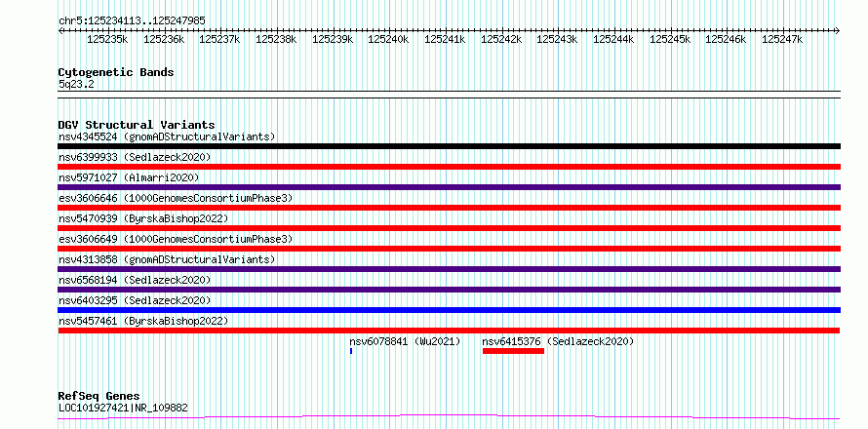The height and width of the screenshot is (429, 868).
Task: Select the red esv3606646 variant bar
Action: tap(449, 208)
